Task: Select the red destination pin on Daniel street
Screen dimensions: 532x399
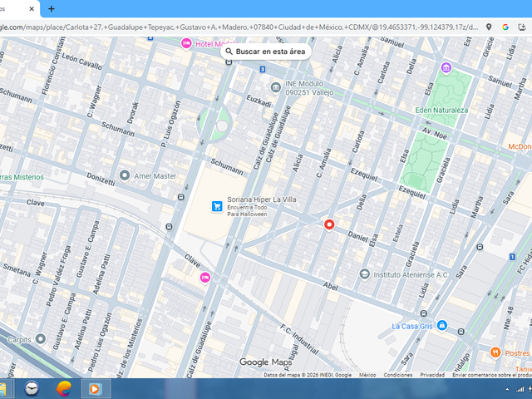Action: (x=329, y=224)
